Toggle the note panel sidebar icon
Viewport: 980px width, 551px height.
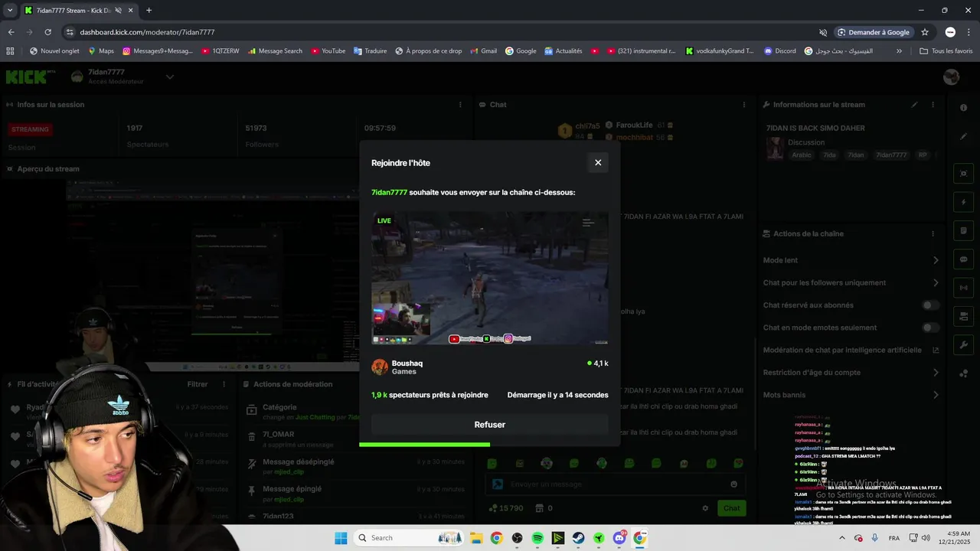click(x=964, y=230)
